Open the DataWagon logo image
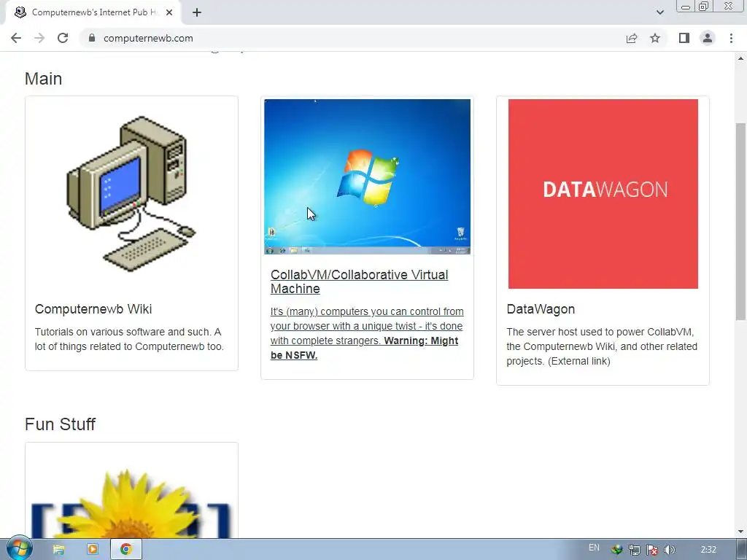Viewport: 747px width, 560px height. coord(603,194)
